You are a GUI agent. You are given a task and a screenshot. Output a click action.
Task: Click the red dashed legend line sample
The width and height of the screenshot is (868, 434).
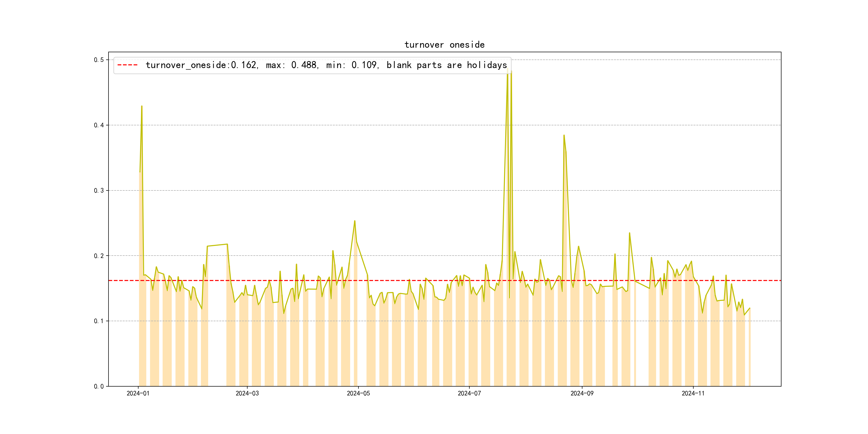click(x=127, y=65)
